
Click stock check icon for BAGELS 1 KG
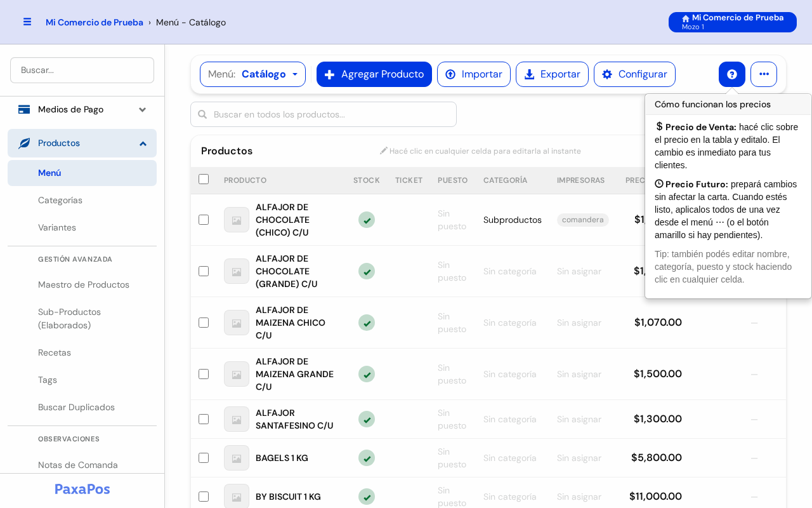(367, 458)
